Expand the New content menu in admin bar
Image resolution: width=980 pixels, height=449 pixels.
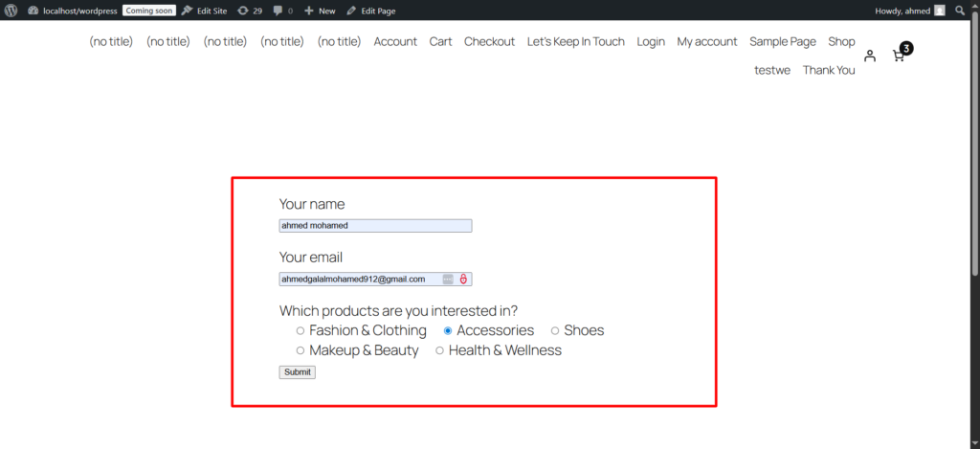pos(320,11)
